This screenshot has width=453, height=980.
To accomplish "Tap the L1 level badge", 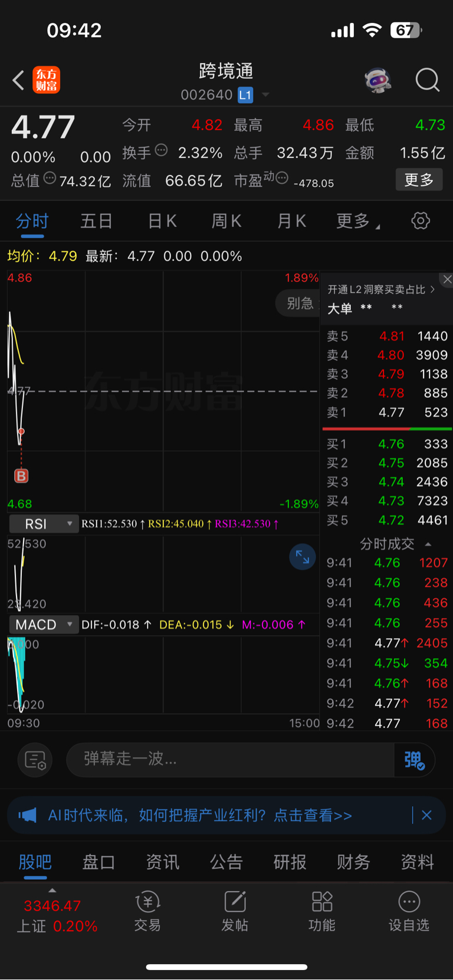I will (245, 95).
